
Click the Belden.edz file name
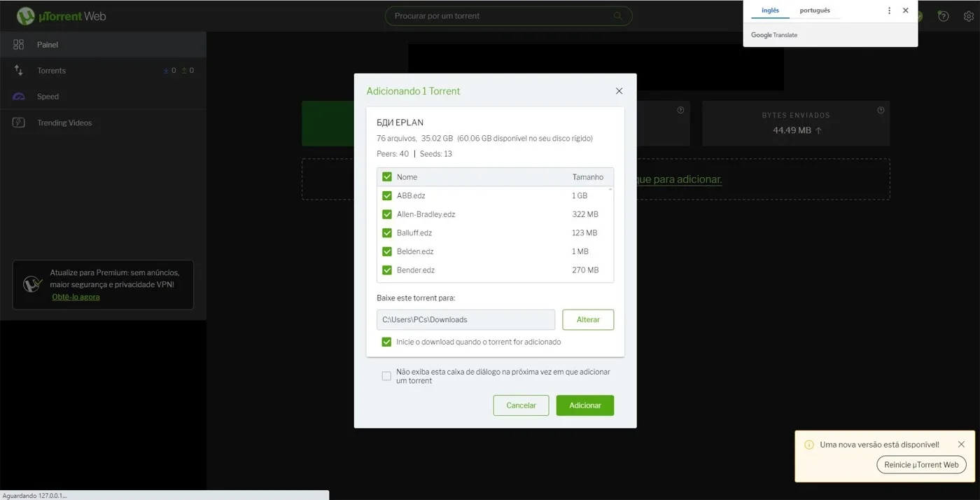tap(415, 251)
